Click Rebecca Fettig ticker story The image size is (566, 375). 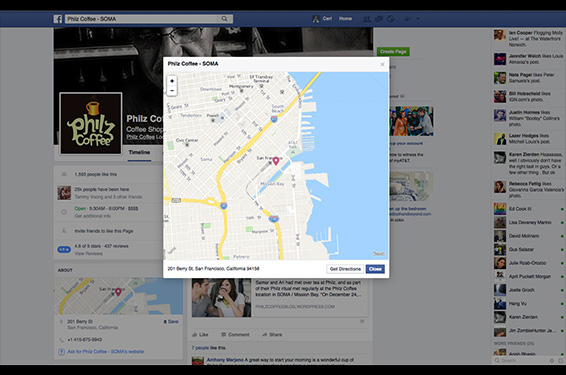click(x=528, y=189)
